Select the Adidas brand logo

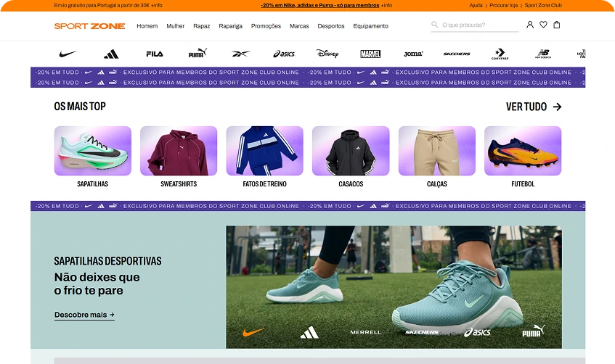pyautogui.click(x=111, y=54)
